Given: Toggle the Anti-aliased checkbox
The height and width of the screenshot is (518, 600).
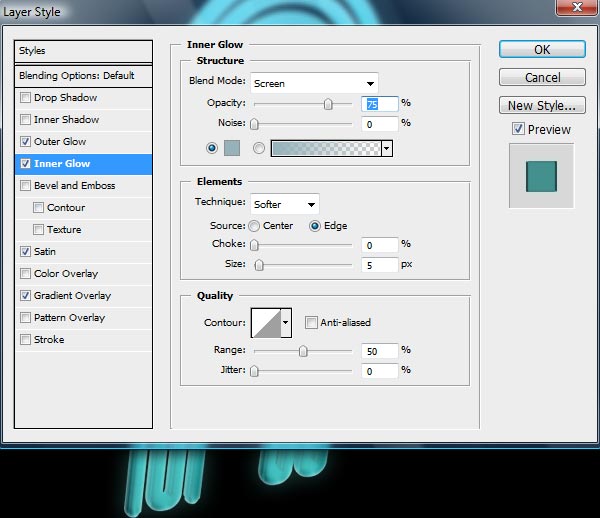Looking at the screenshot, I should click(311, 323).
